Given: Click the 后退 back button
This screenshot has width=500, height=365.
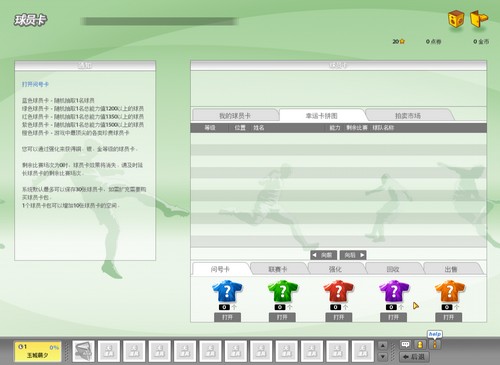Looking at the screenshot, I should [414, 357].
